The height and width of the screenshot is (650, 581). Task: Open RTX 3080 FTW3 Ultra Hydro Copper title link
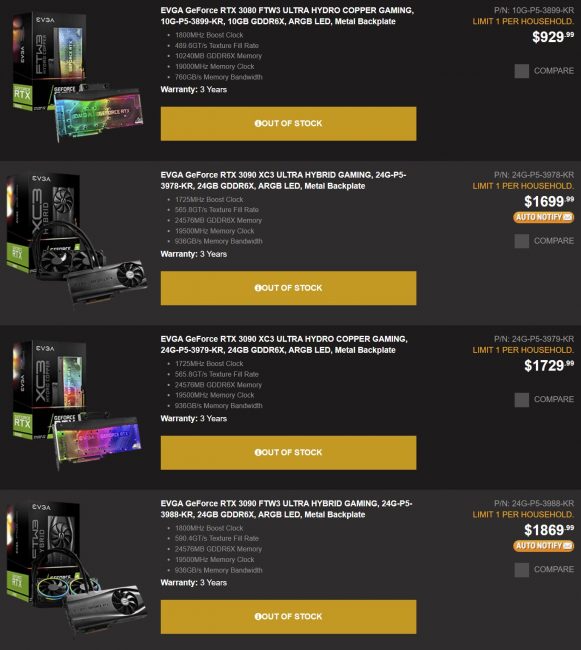point(287,16)
